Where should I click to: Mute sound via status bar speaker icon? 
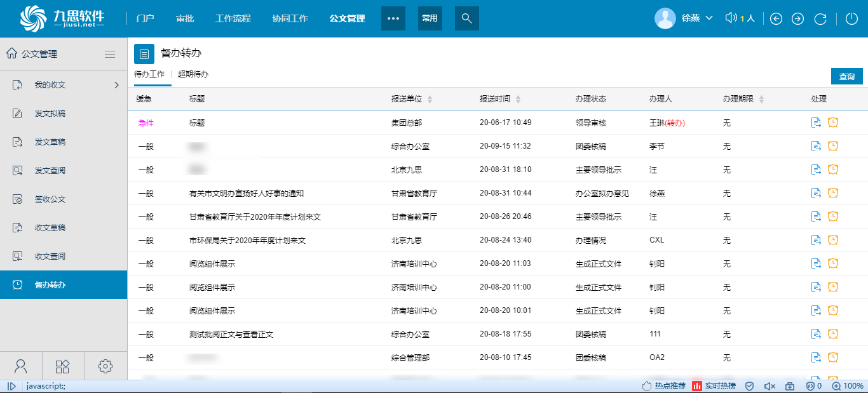click(770, 385)
